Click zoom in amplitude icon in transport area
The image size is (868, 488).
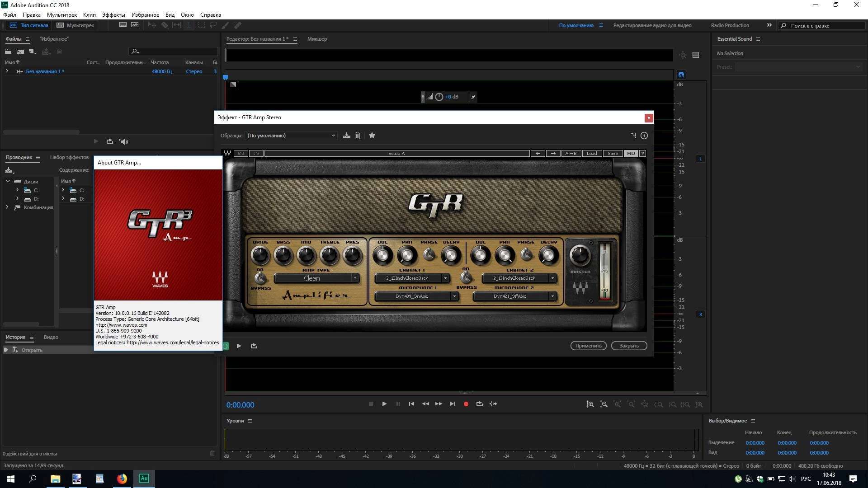(590, 404)
